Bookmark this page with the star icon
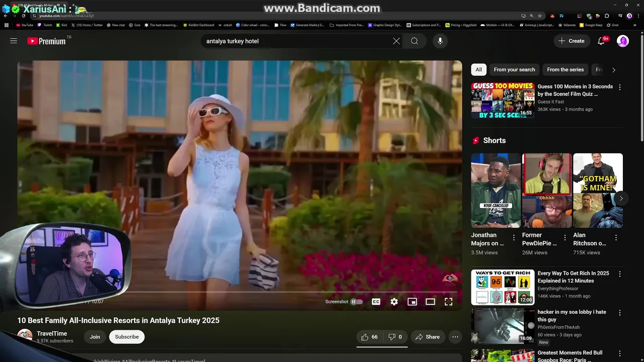644x362 pixels. click(539, 16)
